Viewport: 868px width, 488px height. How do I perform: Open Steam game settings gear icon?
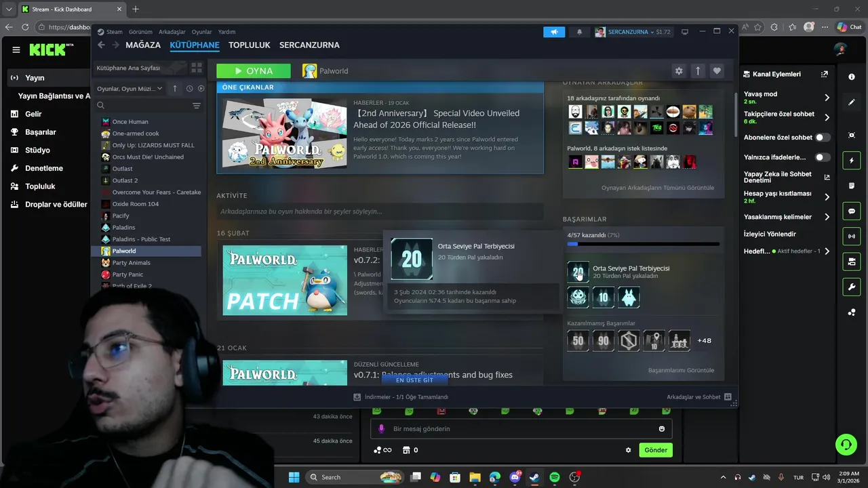[679, 70]
